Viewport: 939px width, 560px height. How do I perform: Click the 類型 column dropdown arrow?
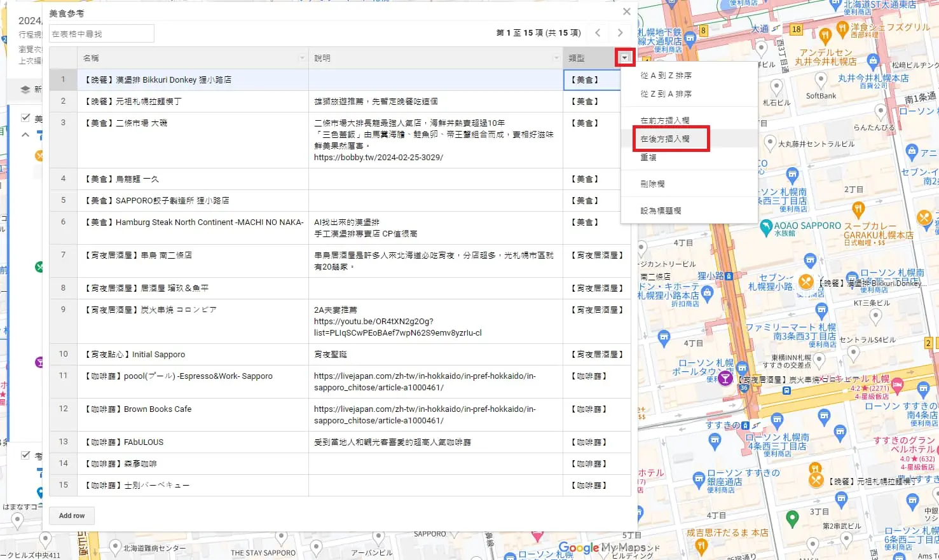tap(625, 58)
